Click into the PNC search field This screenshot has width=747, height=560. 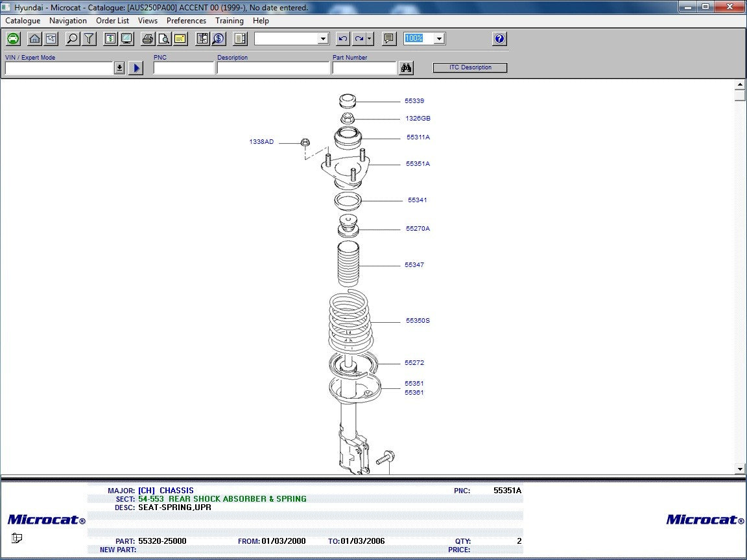184,68
